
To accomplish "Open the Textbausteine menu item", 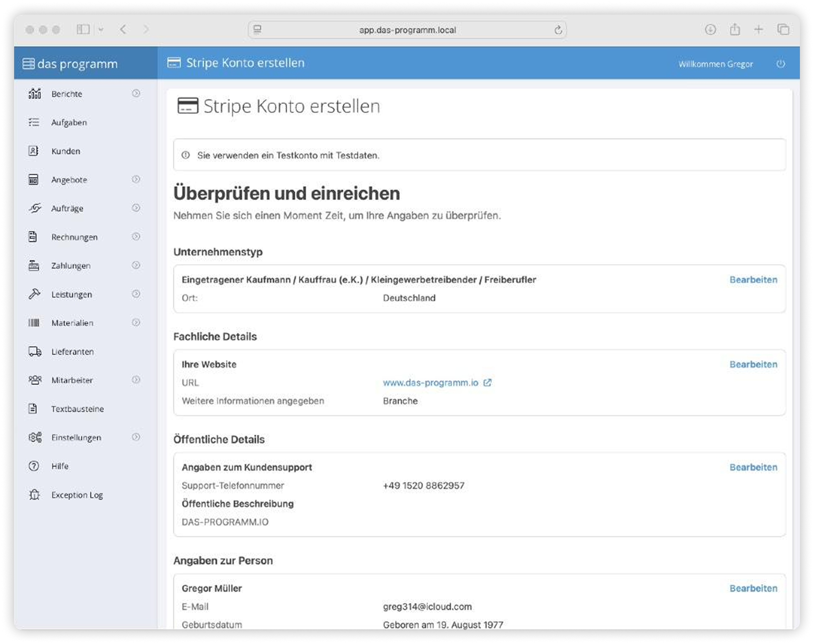I will (x=78, y=409).
